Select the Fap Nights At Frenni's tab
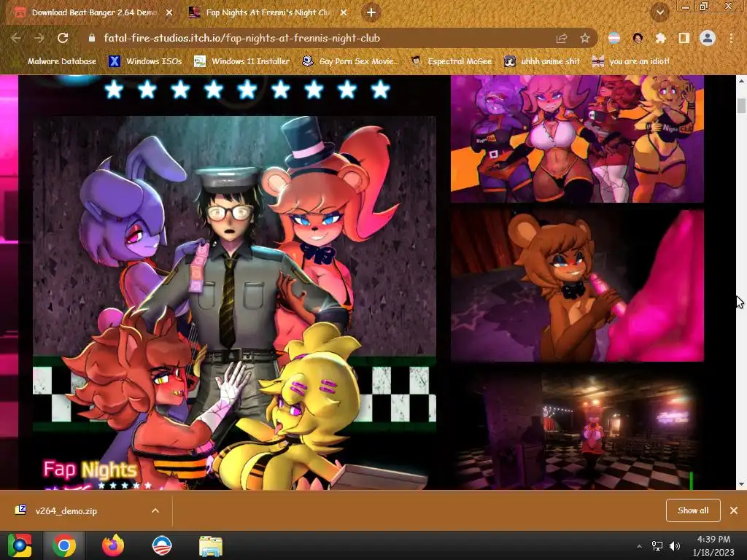Image resolution: width=747 pixels, height=560 pixels. [268, 12]
